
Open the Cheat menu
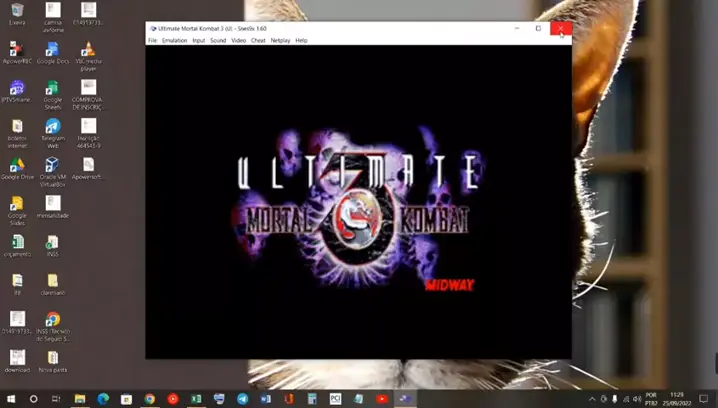pos(258,40)
